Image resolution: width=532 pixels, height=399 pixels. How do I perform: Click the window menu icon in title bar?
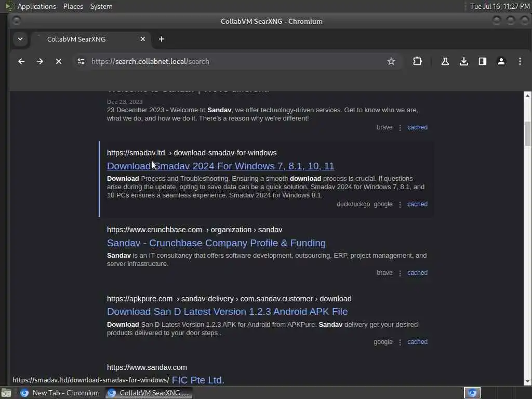(x=16, y=21)
